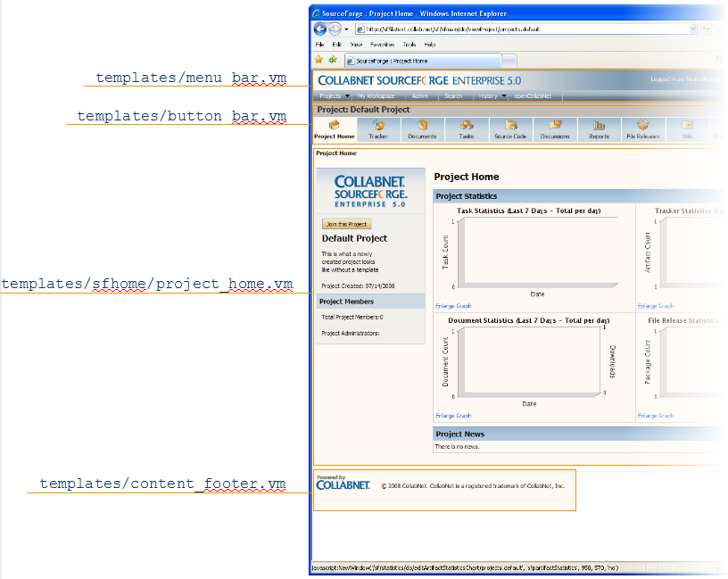Viewport: 728px width, 579px height.
Task: Open a new browser tab
Action: click(x=509, y=61)
